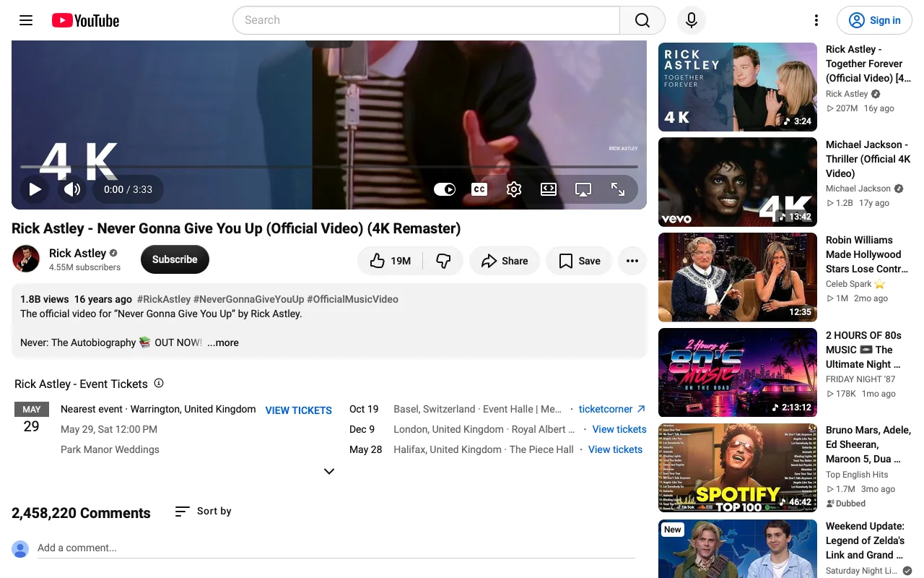
Task: Open the #RickAstley hashtag
Action: click(x=164, y=299)
